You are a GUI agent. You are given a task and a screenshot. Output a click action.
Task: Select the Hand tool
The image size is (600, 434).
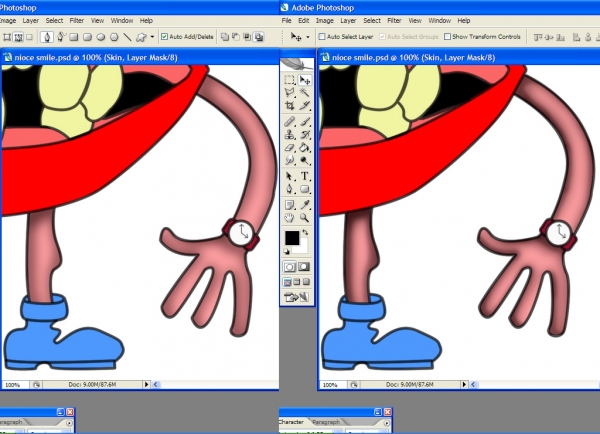coord(290,218)
